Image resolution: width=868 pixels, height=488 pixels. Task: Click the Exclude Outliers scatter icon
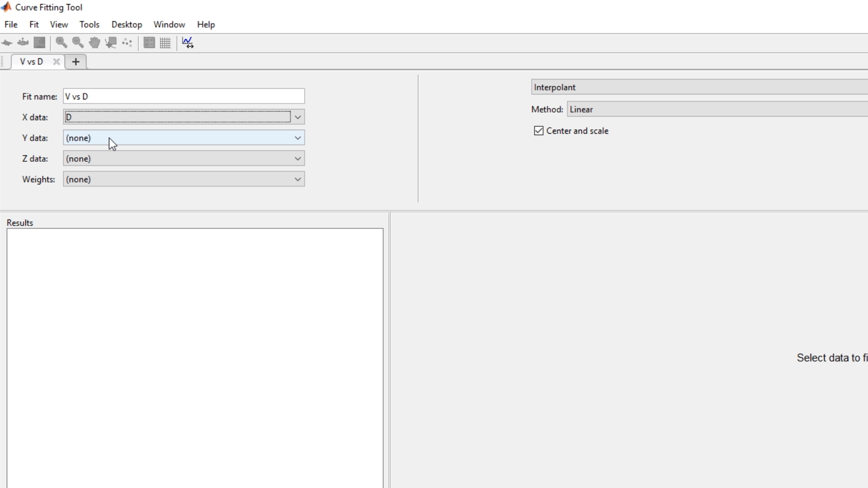(x=127, y=42)
